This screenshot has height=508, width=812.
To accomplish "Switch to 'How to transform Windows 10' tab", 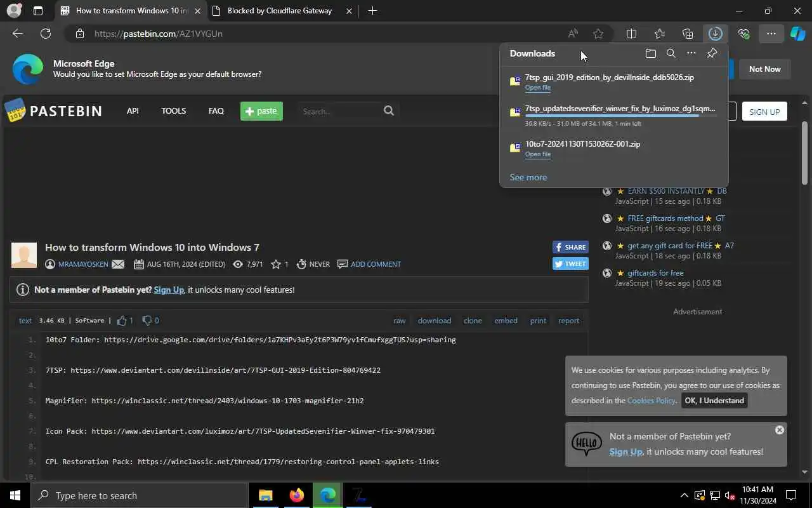I will 132,11.
